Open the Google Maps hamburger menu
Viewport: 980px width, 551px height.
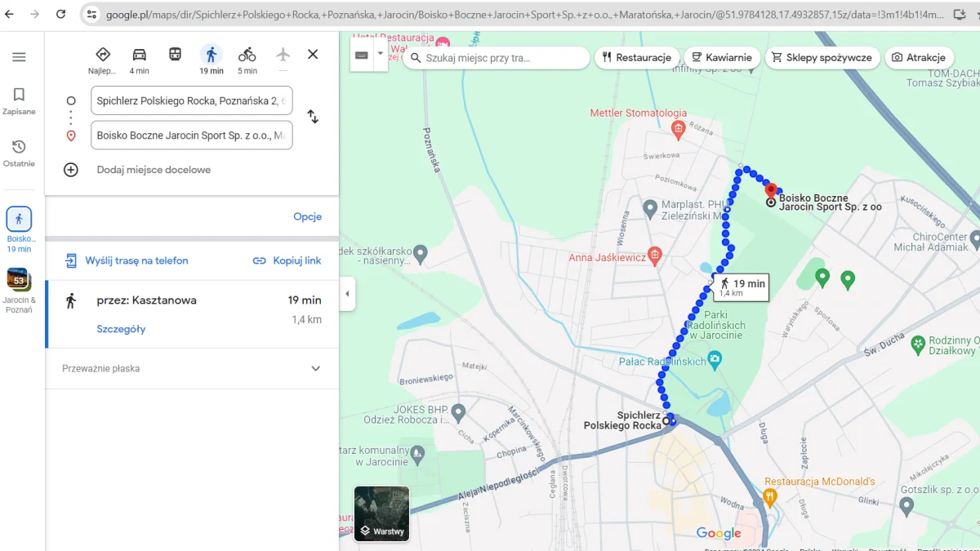pyautogui.click(x=19, y=57)
